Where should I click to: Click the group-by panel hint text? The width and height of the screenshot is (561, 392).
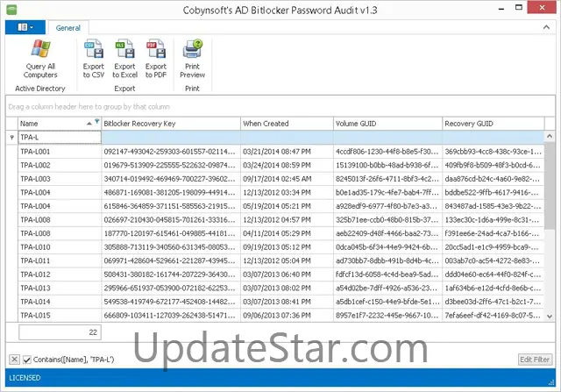click(x=89, y=107)
